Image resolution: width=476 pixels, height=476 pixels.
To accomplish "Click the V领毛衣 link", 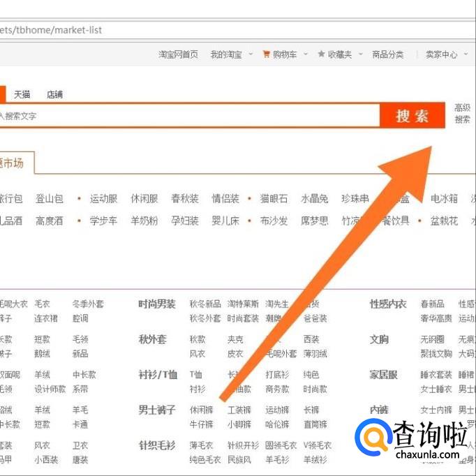I will [x=318, y=445].
